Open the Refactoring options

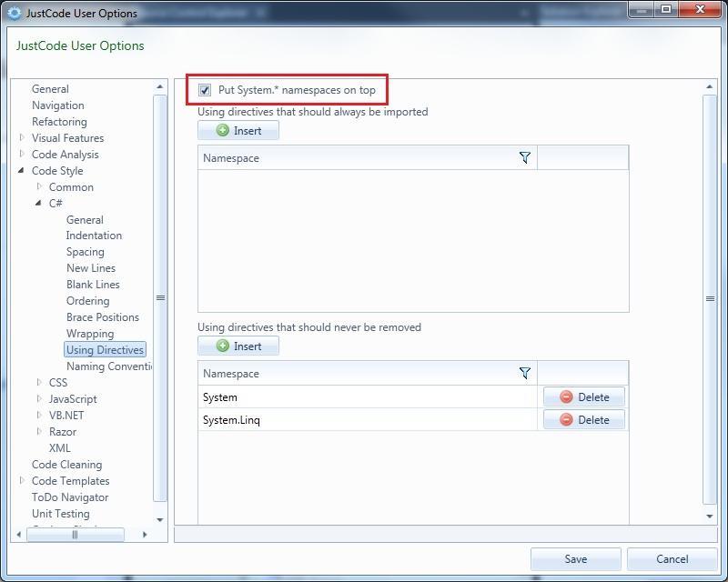(x=59, y=122)
